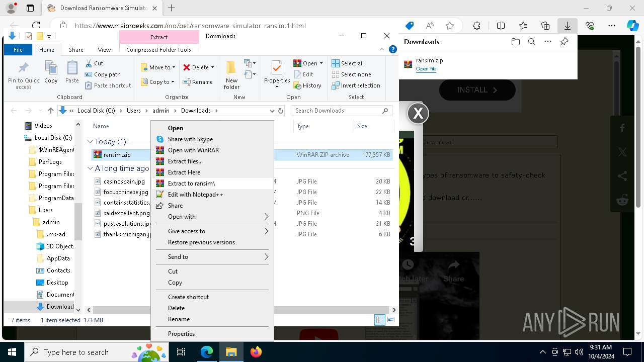Select Extract files... menu entry
The height and width of the screenshot is (362, 644).
[212, 161]
